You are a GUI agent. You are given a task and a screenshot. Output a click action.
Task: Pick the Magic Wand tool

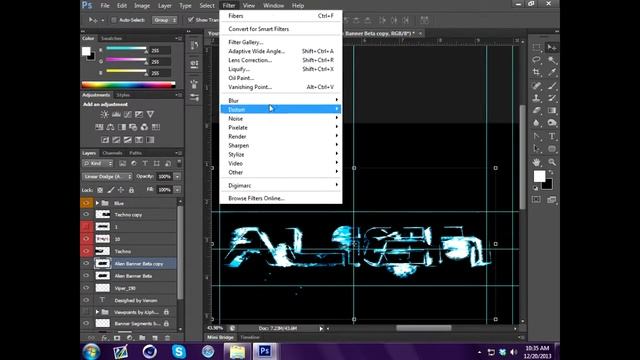(x=552, y=60)
